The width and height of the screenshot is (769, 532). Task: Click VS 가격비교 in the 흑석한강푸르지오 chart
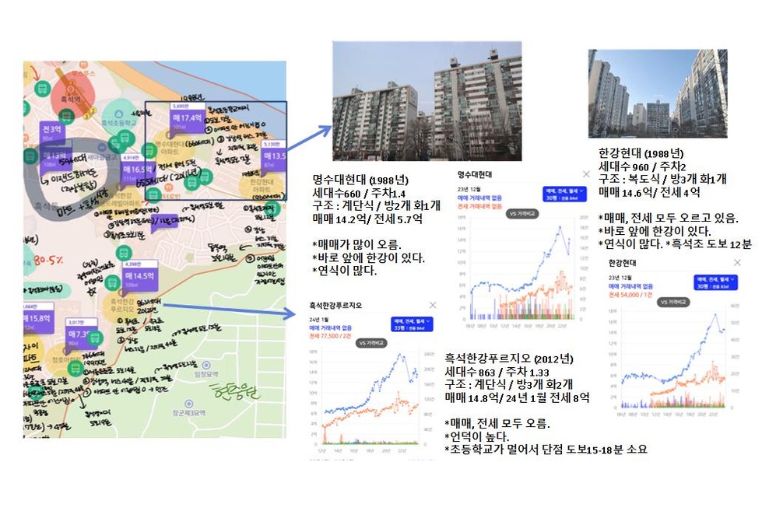pyautogui.click(x=371, y=344)
